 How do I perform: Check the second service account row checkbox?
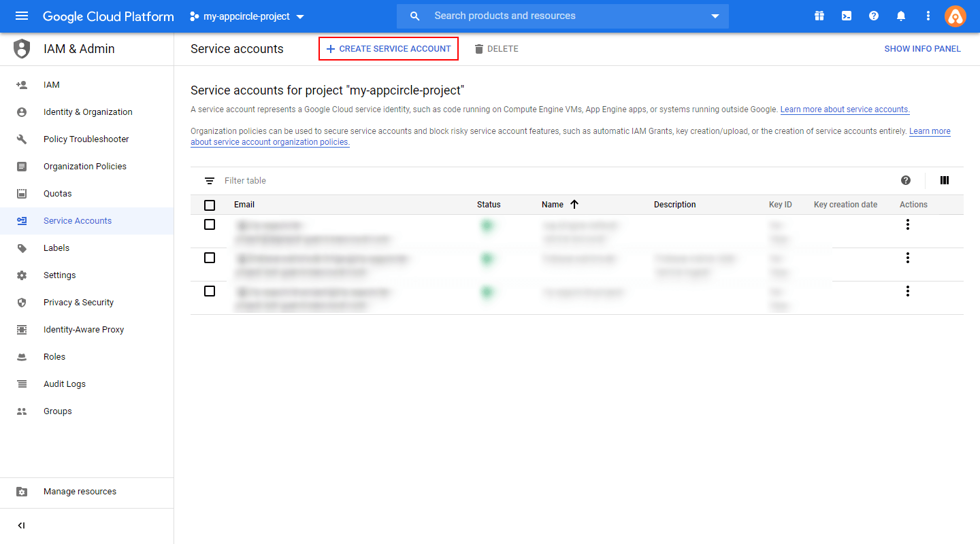coord(210,258)
